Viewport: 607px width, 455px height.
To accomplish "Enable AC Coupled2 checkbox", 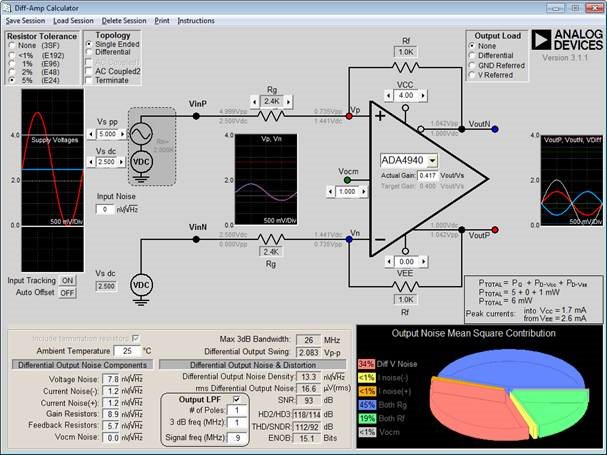I will tap(89, 71).
